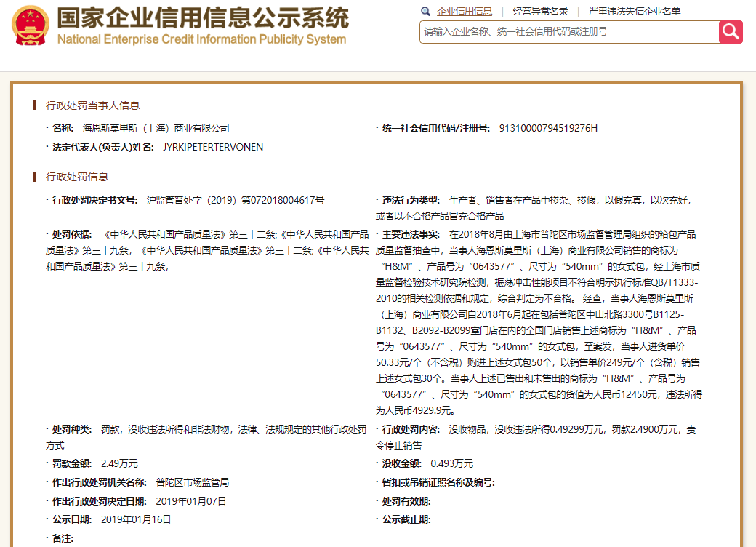Select fine amount 2.49万元

tap(119, 463)
